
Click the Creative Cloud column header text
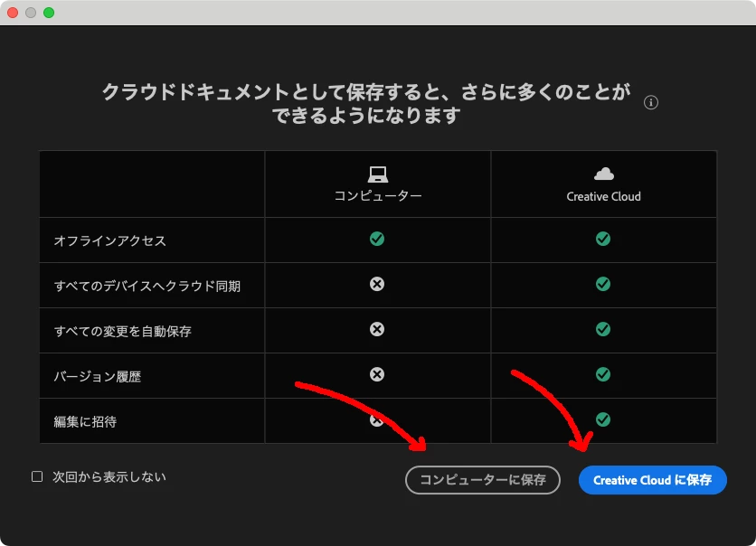tap(604, 197)
